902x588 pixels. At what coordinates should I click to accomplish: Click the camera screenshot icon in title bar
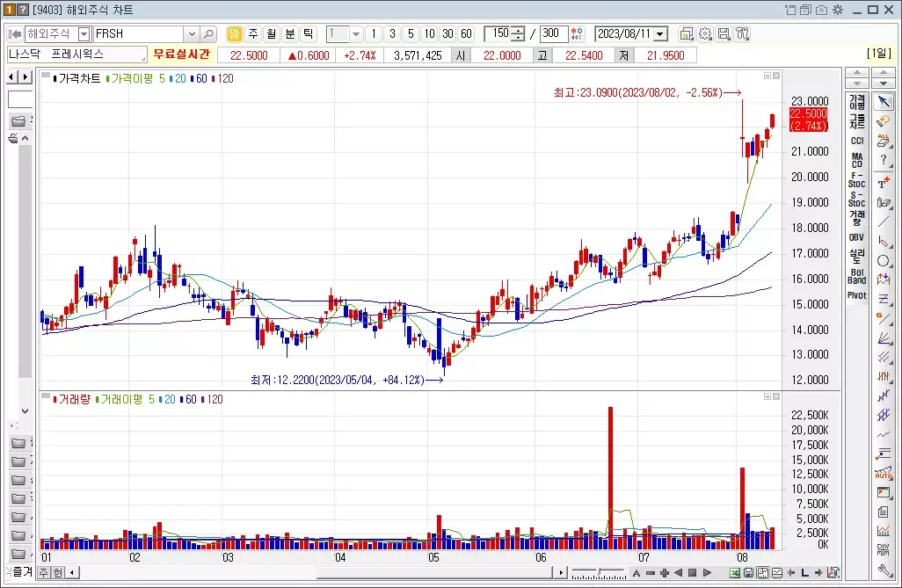822,10
